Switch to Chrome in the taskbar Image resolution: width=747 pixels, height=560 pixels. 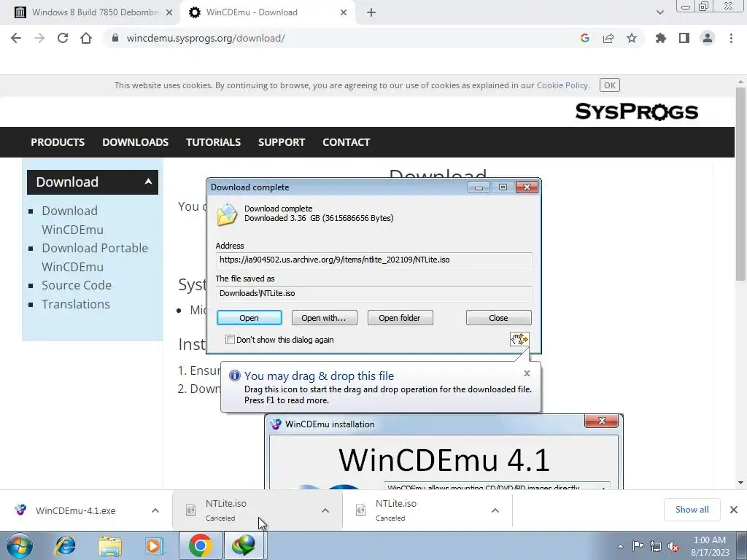[200, 545]
